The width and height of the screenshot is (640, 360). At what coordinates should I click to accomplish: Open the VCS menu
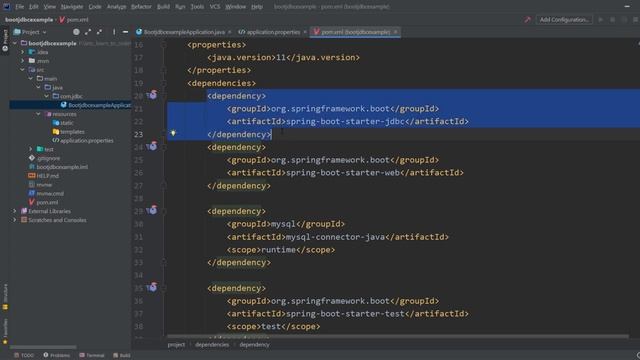coord(215,7)
